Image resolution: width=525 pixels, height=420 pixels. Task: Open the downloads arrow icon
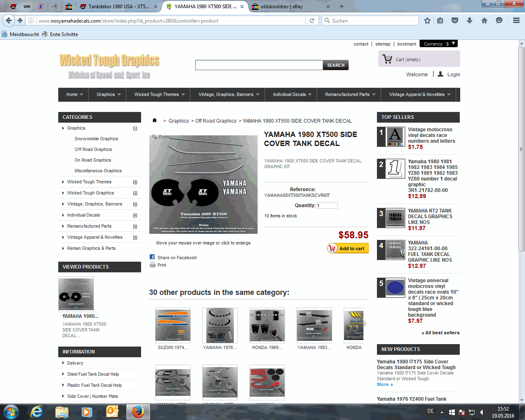click(470, 21)
